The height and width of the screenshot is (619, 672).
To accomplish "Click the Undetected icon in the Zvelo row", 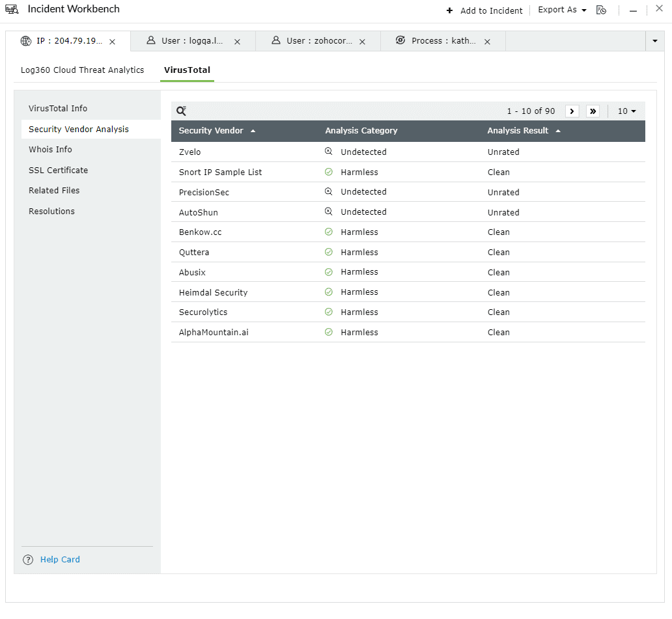I will click(328, 151).
